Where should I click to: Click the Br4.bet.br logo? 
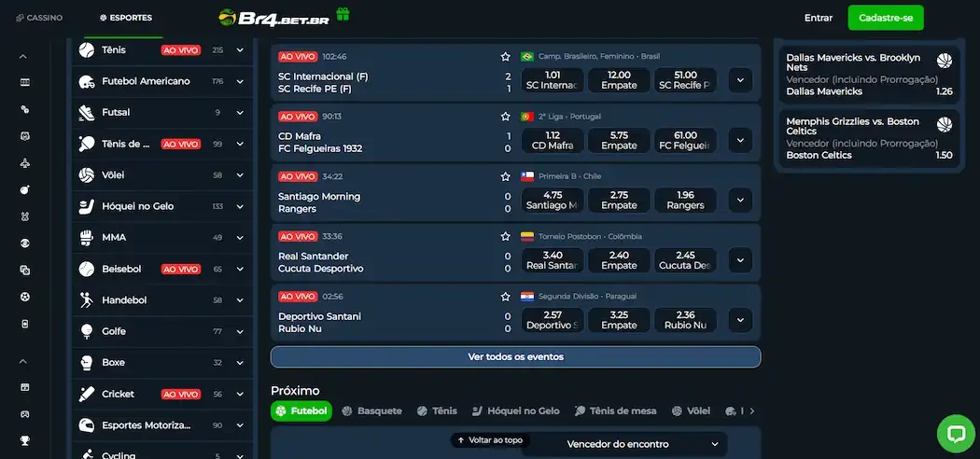273,18
